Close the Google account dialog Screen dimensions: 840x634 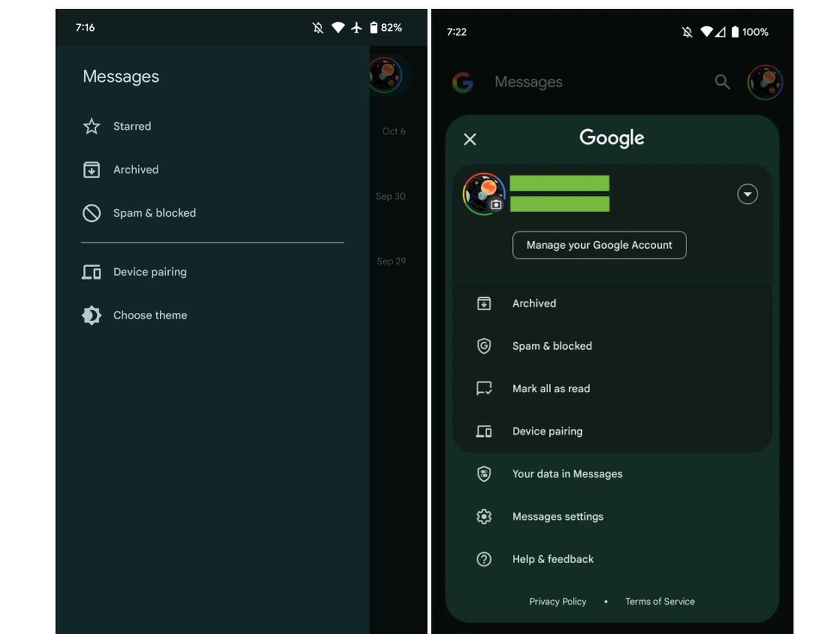470,139
